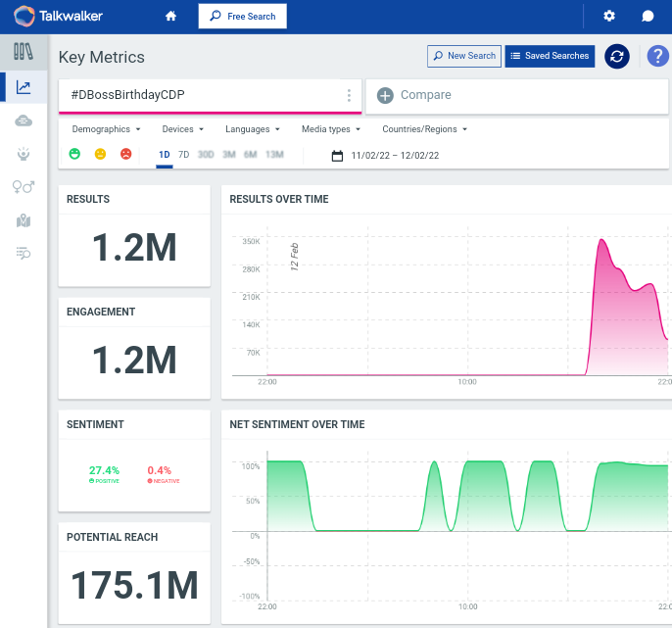Click the 1.2M Engagement value

tap(134, 361)
